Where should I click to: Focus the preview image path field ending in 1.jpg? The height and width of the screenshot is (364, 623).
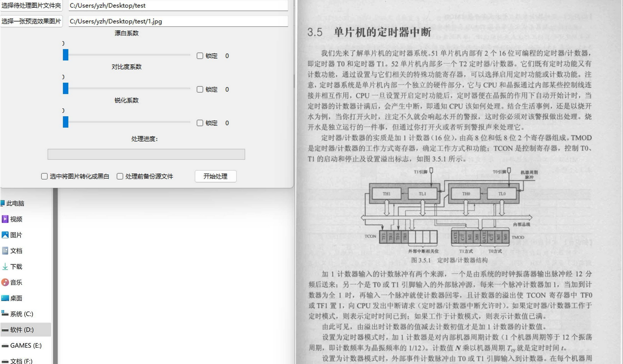tap(178, 21)
